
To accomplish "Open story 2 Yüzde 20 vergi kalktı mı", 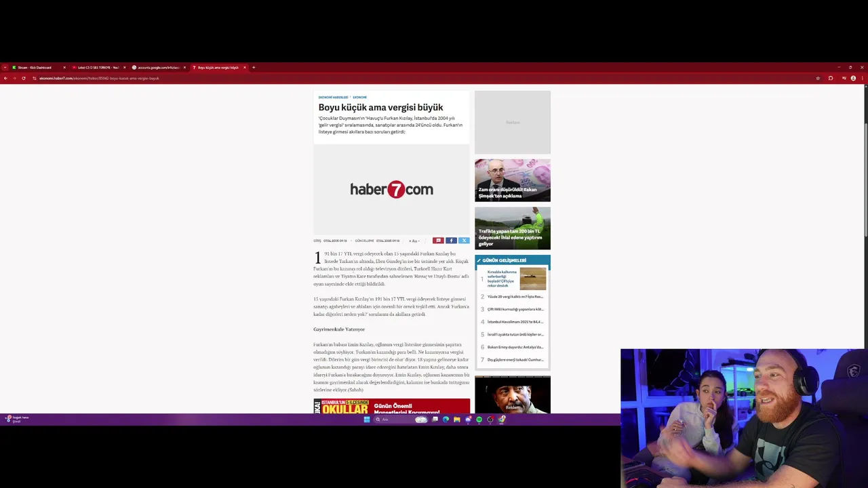I will click(x=513, y=297).
